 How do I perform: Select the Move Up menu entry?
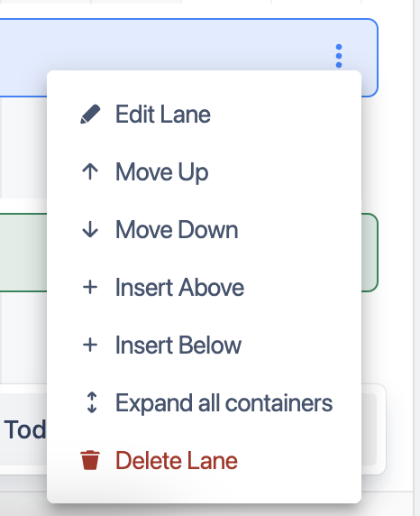(x=204, y=171)
